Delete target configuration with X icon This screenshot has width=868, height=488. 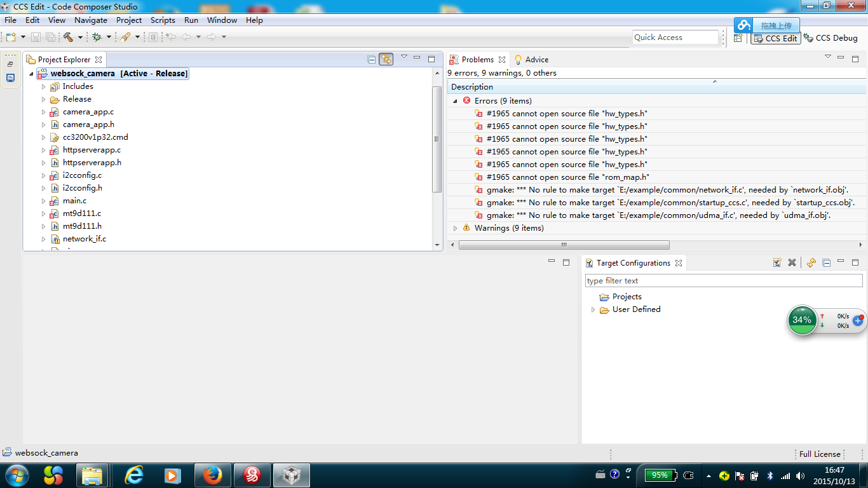(792, 262)
